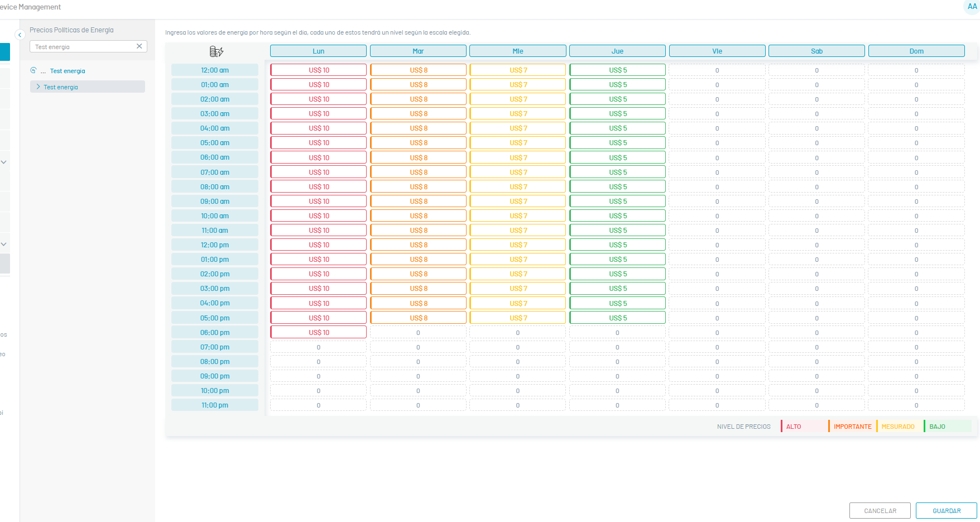Image resolution: width=980 pixels, height=522 pixels.
Task: Edit the Mar 06:00 pm zero cell
Action: [x=418, y=332]
